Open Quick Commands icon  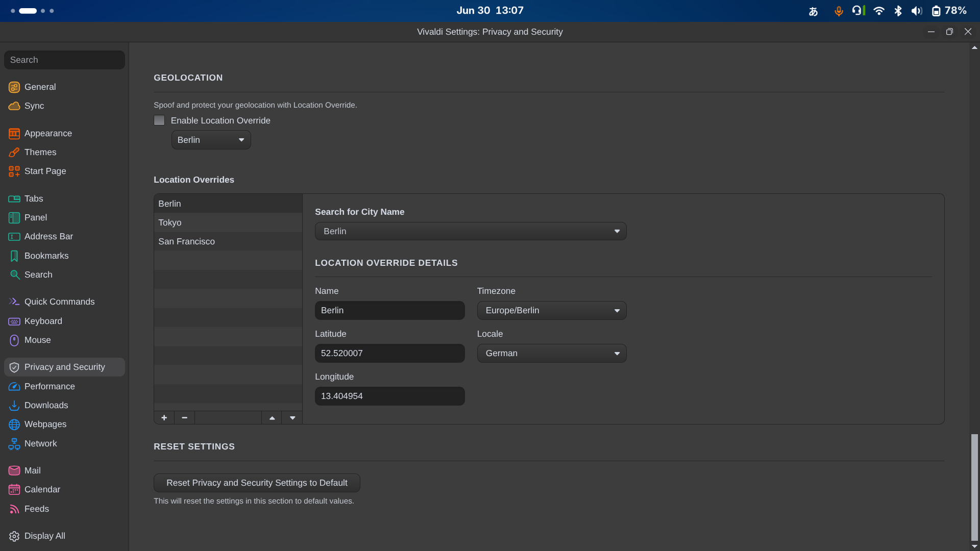click(x=14, y=302)
